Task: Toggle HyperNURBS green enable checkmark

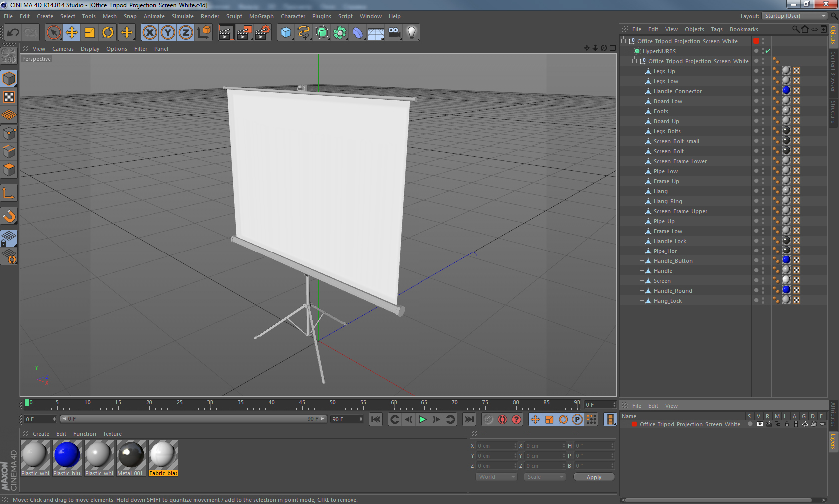Action: [x=768, y=51]
